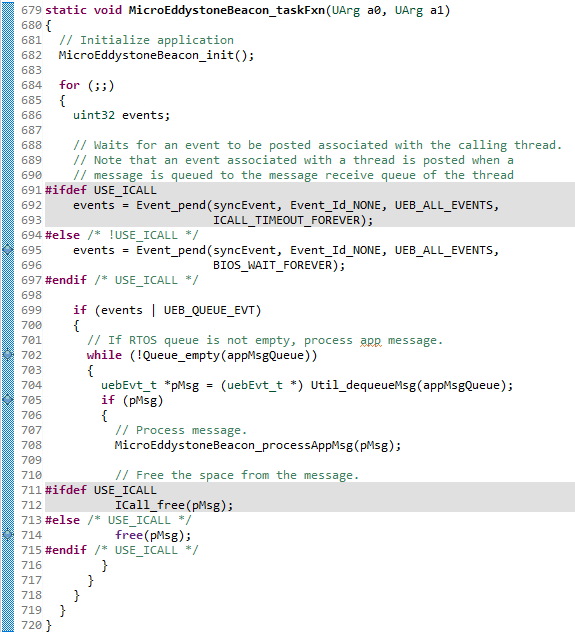This screenshot has width=575, height=632.
Task: Click UEB_QUEUE_EVT in the if condition
Action: 209,310
